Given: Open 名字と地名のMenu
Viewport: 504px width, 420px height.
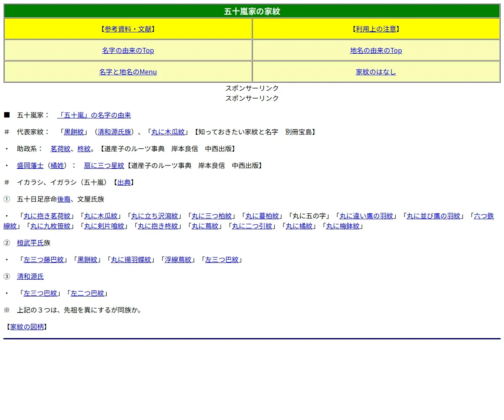Looking at the screenshot, I should (128, 72).
